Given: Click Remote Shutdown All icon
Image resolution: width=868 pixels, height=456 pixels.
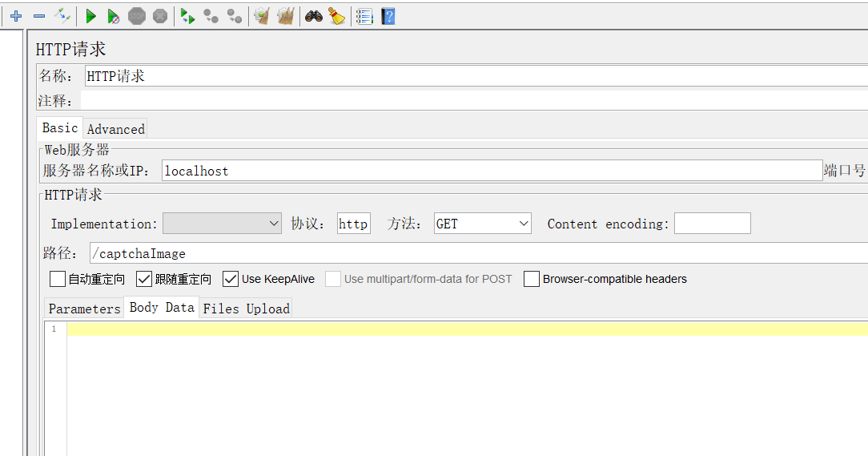Looking at the screenshot, I should click(x=235, y=17).
